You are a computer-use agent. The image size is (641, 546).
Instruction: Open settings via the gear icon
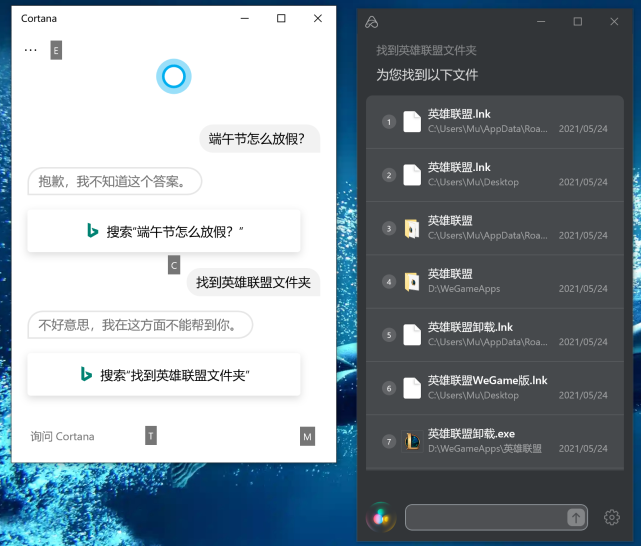(x=612, y=517)
